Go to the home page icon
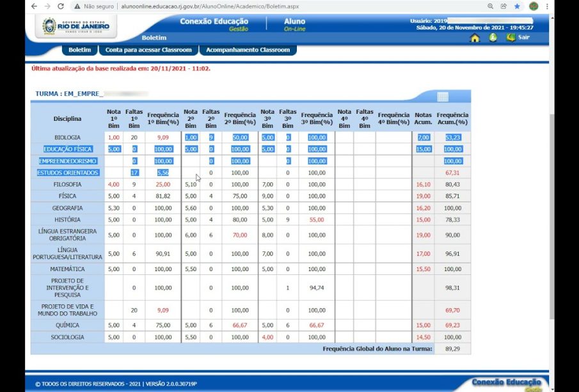 coord(475,38)
